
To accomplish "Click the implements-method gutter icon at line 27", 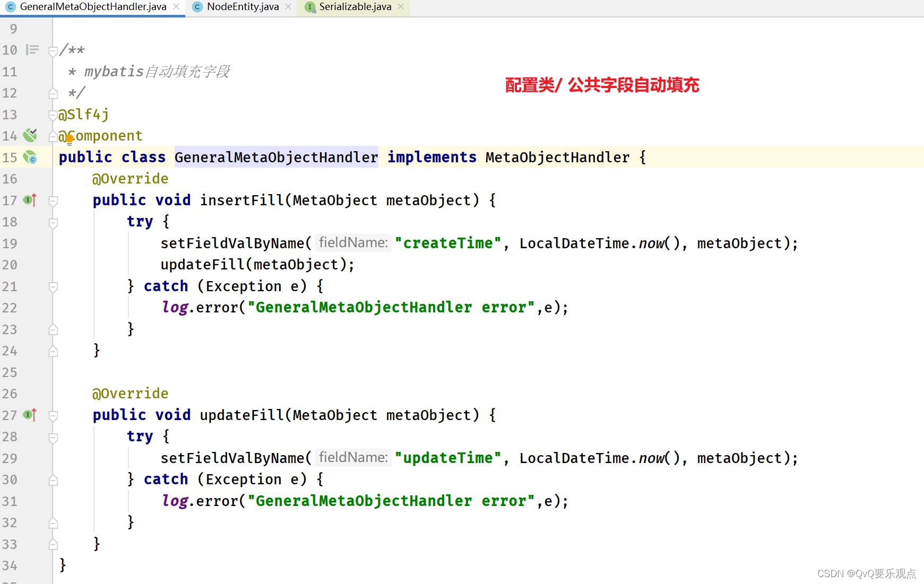I will coord(30,415).
